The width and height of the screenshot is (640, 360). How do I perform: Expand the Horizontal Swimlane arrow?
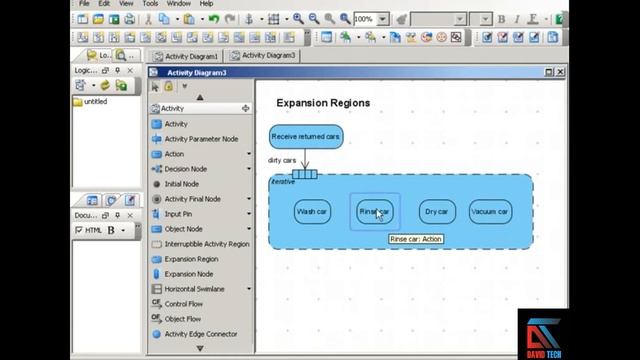[249, 289]
